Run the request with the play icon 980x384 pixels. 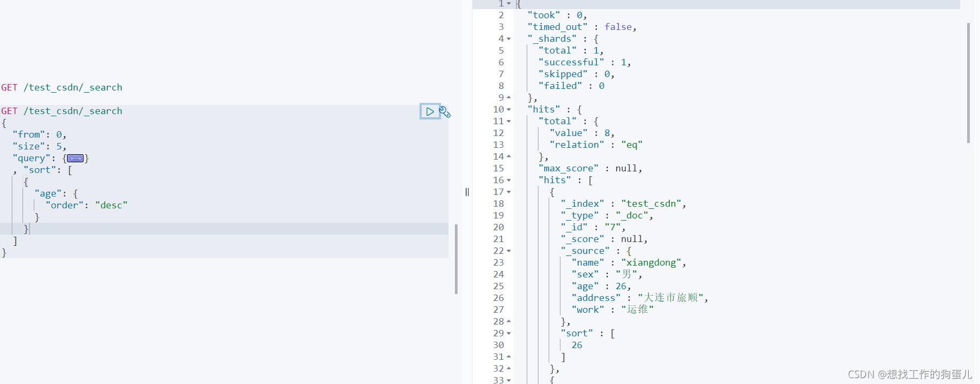point(430,111)
